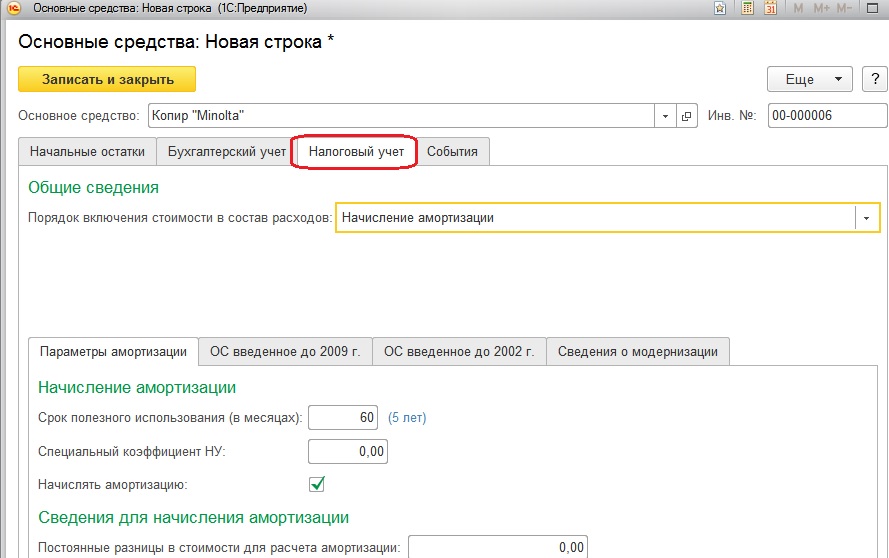Open the Еще actions menu

tap(810, 79)
